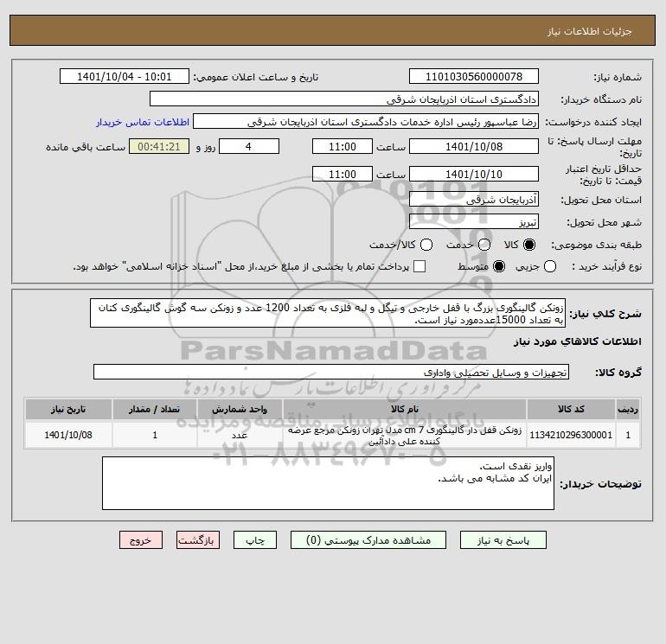Select the خدمت radio option
The height and width of the screenshot is (644, 666).
[484, 245]
